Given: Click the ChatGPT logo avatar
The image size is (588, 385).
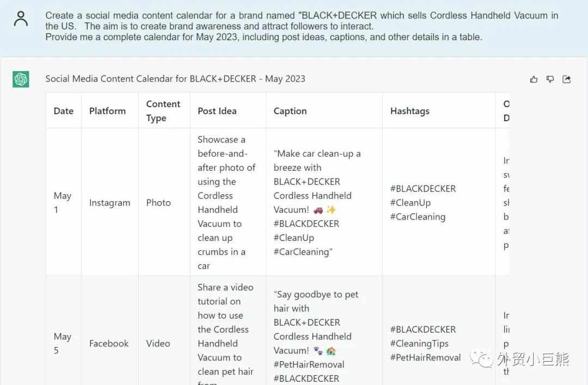Looking at the screenshot, I should [21, 79].
